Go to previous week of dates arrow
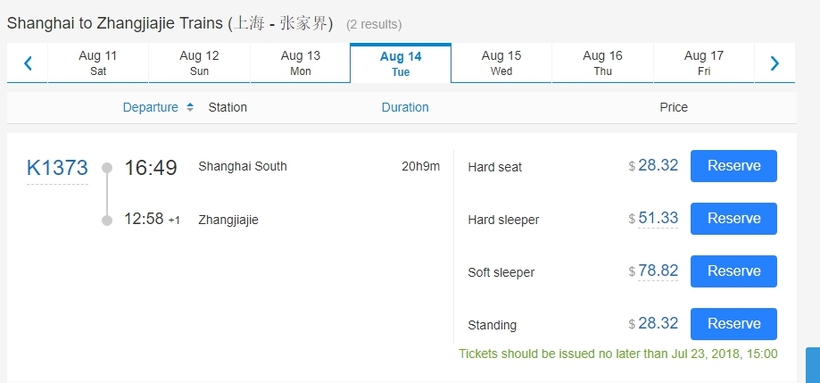The height and width of the screenshot is (383, 820). pyautogui.click(x=28, y=63)
